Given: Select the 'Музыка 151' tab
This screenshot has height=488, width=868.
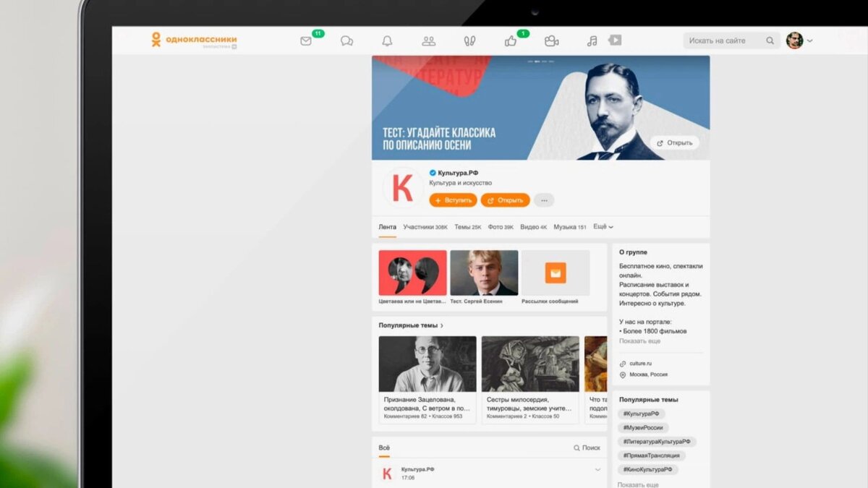Looking at the screenshot, I should pos(570,227).
